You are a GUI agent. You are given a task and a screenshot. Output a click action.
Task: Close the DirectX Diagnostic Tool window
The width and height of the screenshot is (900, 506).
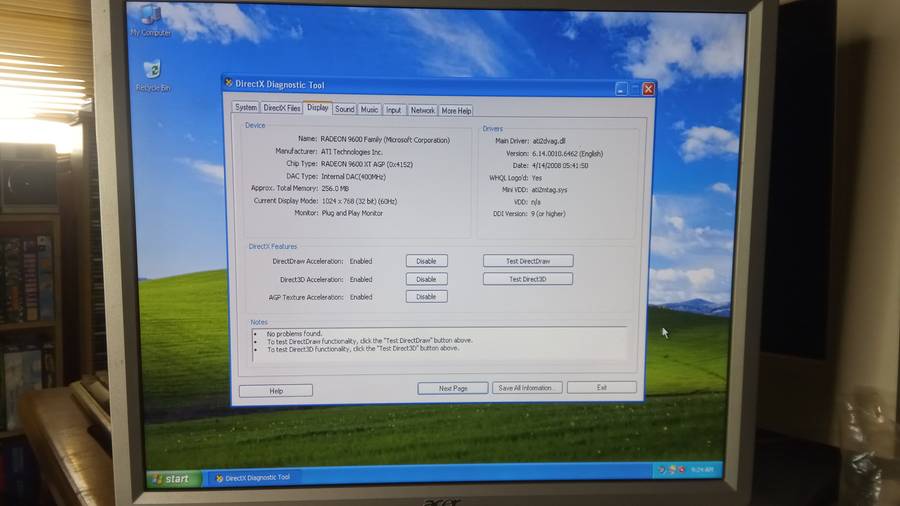[649, 89]
